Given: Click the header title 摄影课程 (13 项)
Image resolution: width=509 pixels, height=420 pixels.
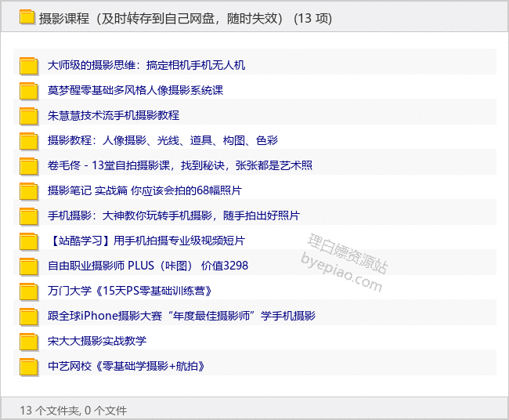Looking at the screenshot, I should [186, 19].
